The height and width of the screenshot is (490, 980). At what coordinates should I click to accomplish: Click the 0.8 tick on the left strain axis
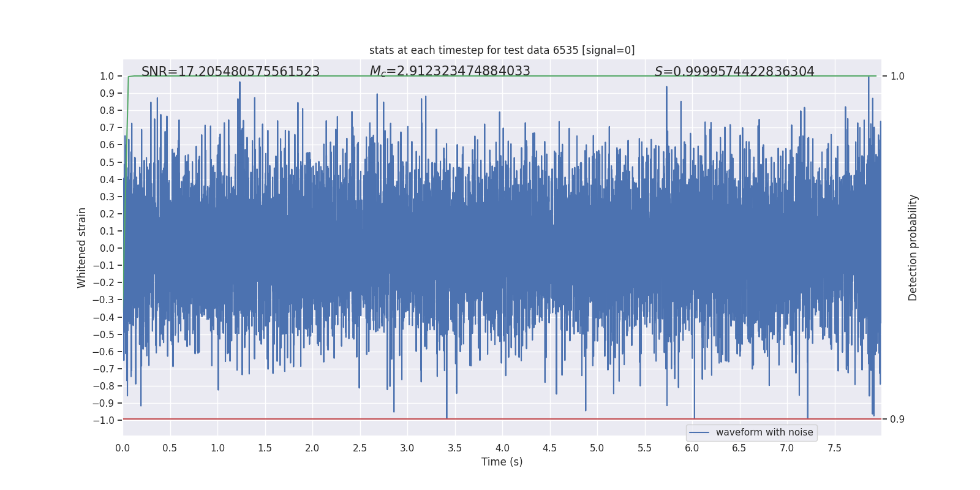click(107, 110)
